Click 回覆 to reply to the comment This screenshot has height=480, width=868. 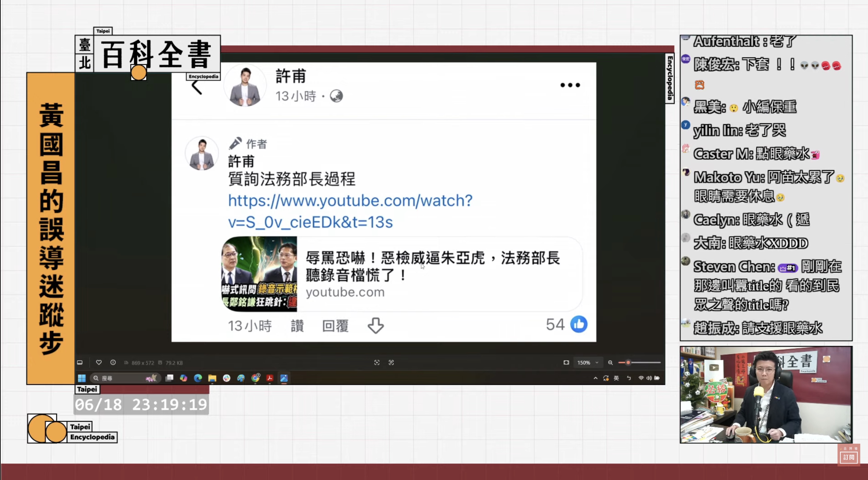(335, 326)
